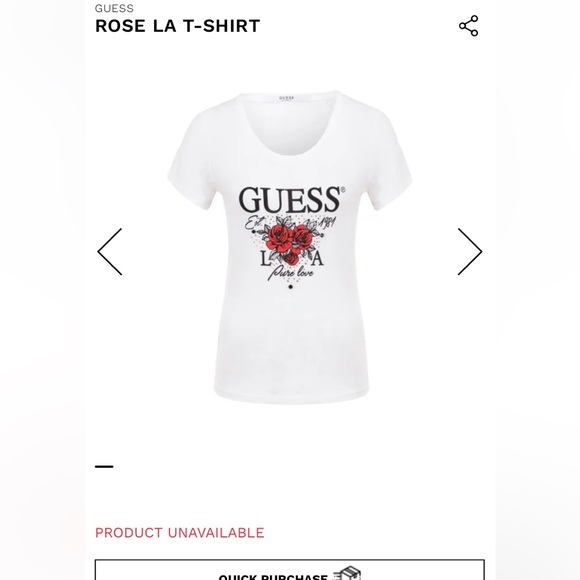
Task: Open the GUESS brand link above the title
Action: [x=114, y=8]
